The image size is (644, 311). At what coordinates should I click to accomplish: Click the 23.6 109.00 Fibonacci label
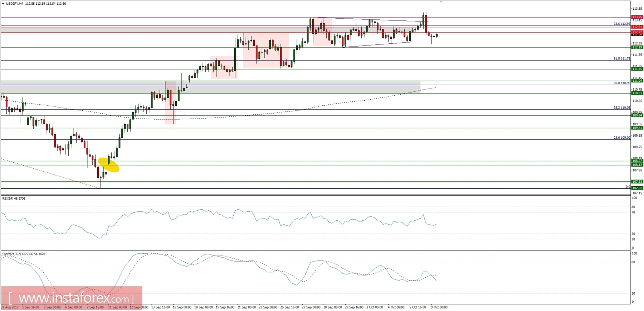pyautogui.click(x=622, y=138)
